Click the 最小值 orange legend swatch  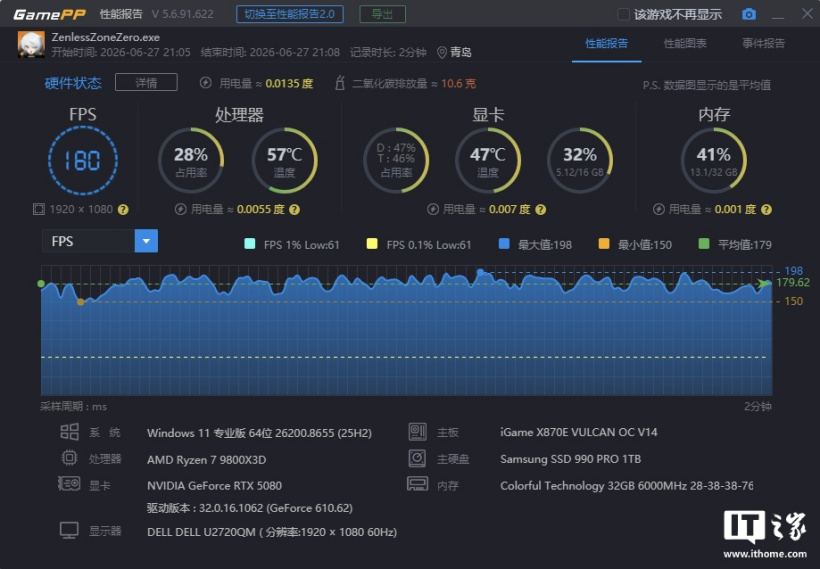tap(604, 244)
